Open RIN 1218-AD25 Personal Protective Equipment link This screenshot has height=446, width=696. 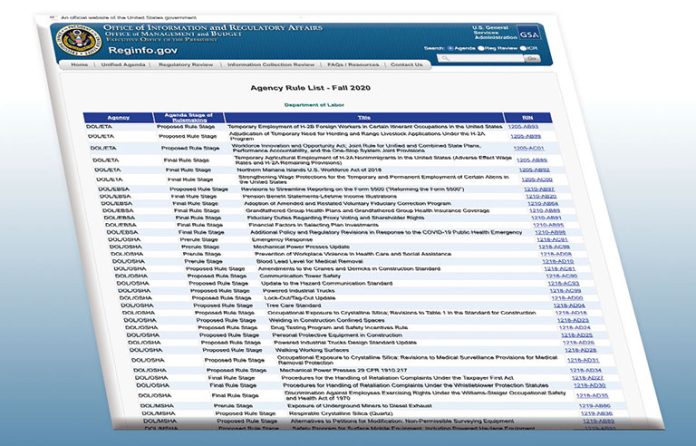577,335
